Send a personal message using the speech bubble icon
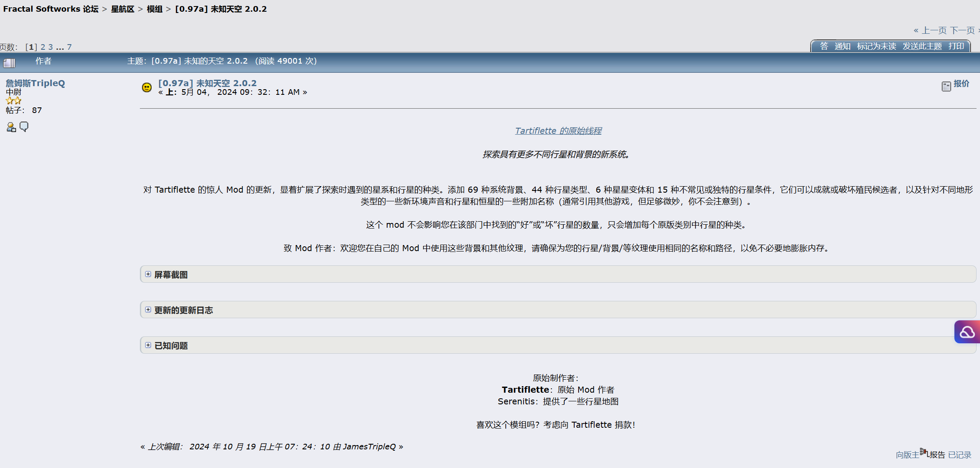The width and height of the screenshot is (980, 468). tap(24, 126)
